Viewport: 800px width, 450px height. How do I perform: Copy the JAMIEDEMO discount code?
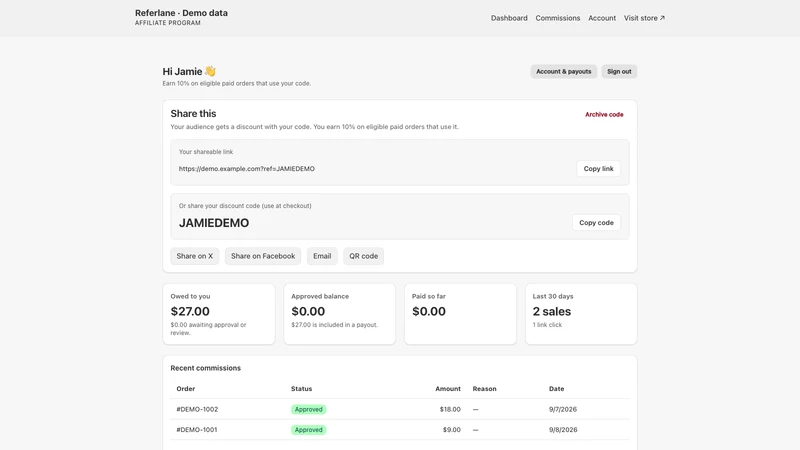click(596, 222)
